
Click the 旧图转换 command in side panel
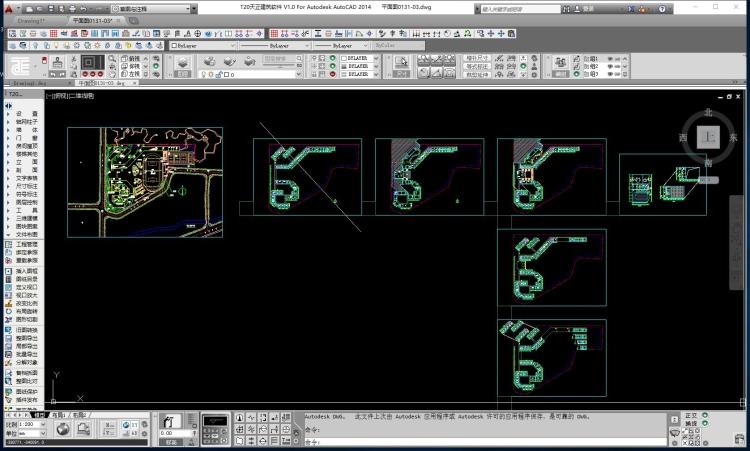coord(26,330)
